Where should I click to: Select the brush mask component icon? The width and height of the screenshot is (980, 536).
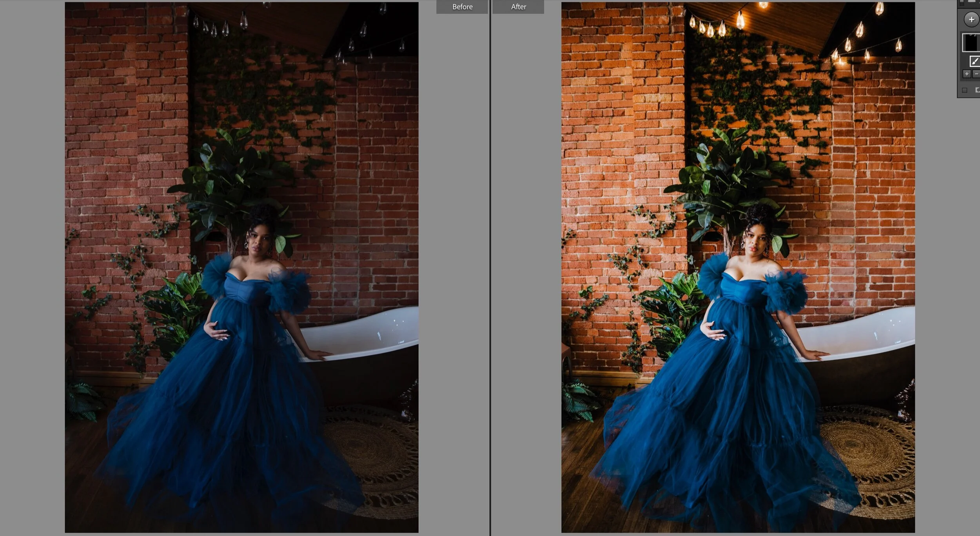coord(974,61)
